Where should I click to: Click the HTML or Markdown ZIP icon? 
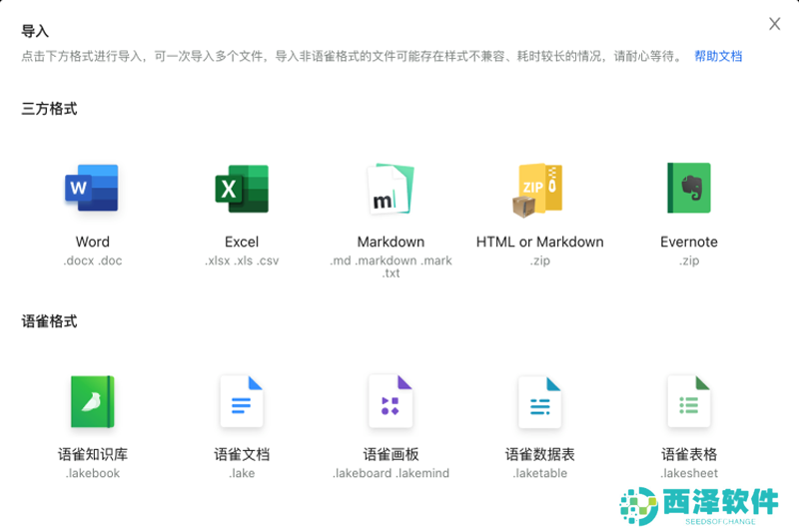click(x=539, y=189)
